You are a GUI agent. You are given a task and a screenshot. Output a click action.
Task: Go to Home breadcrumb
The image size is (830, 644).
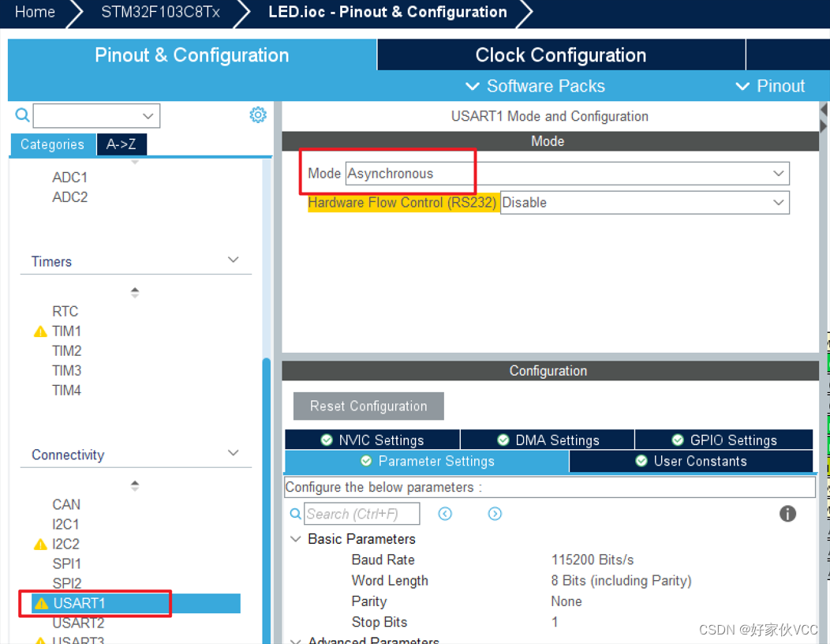(x=35, y=12)
